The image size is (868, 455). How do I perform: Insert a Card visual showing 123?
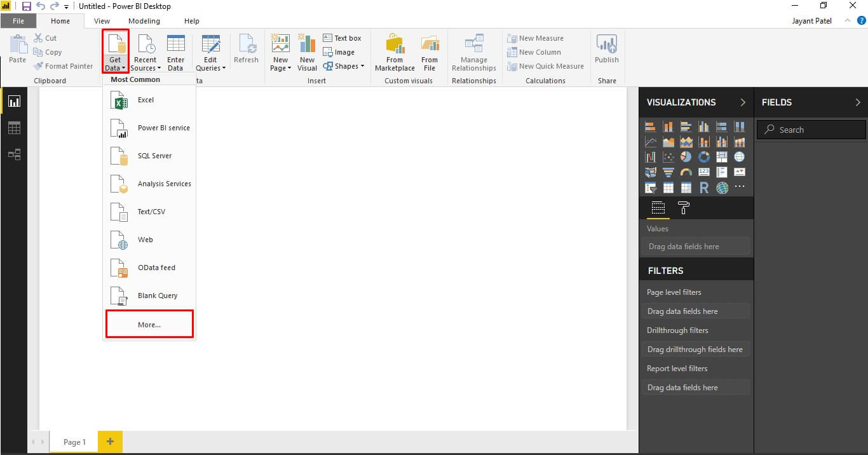[704, 172]
